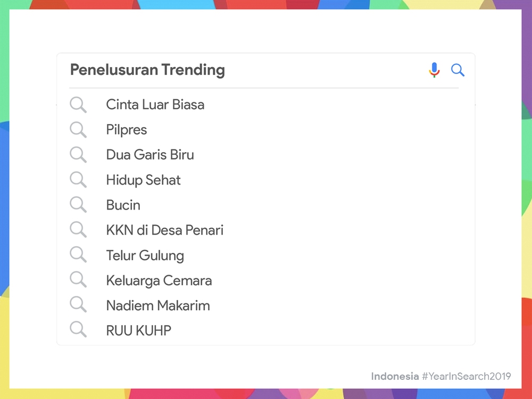This screenshot has height=399, width=532.
Task: Click the magnifier icon beside Cinta Luar Biasa
Action: tap(78, 104)
